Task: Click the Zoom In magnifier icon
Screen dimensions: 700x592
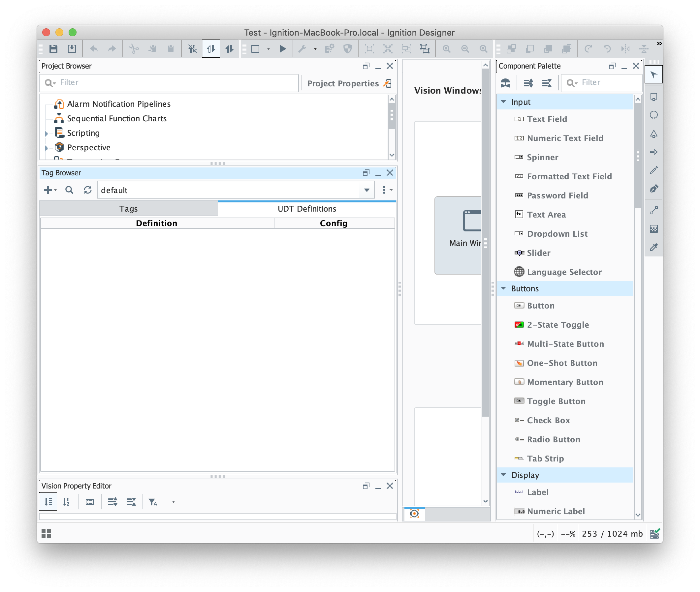Action: click(x=446, y=49)
